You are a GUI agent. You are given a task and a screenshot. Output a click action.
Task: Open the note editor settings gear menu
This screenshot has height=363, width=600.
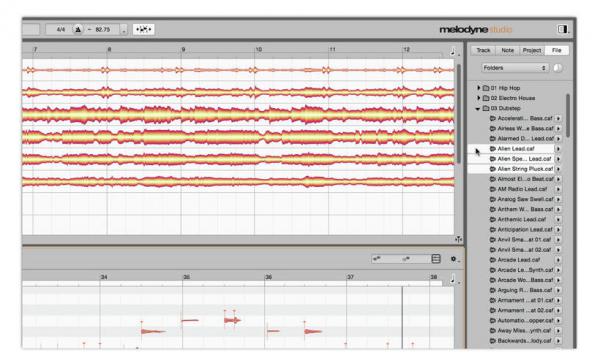454,259
